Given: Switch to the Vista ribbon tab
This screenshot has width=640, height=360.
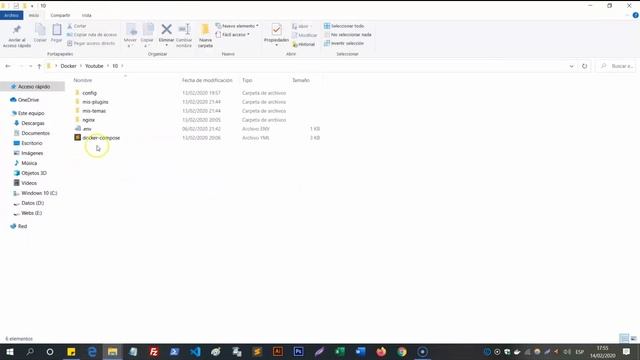Looking at the screenshot, I should coord(87,15).
